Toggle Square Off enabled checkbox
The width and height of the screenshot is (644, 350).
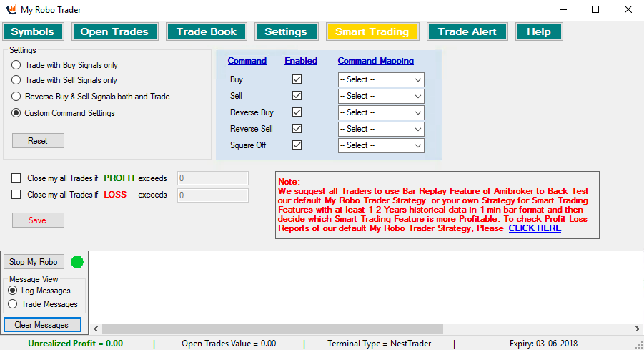[297, 145]
